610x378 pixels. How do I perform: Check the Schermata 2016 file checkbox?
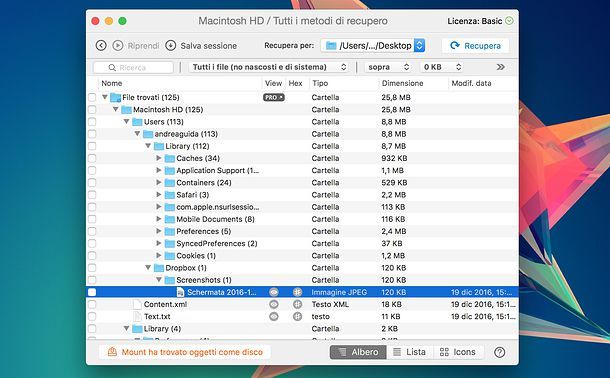coord(92,292)
